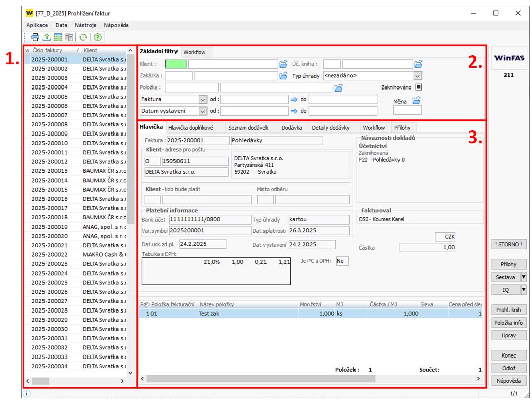This screenshot has height=400, width=532.
Task: Click the printer icon in the toolbar
Action: click(x=35, y=37)
